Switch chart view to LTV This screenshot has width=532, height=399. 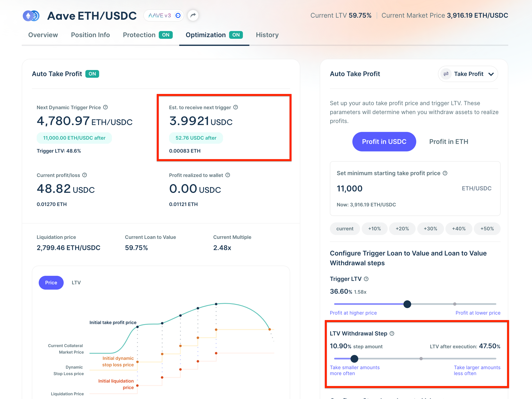click(x=76, y=282)
